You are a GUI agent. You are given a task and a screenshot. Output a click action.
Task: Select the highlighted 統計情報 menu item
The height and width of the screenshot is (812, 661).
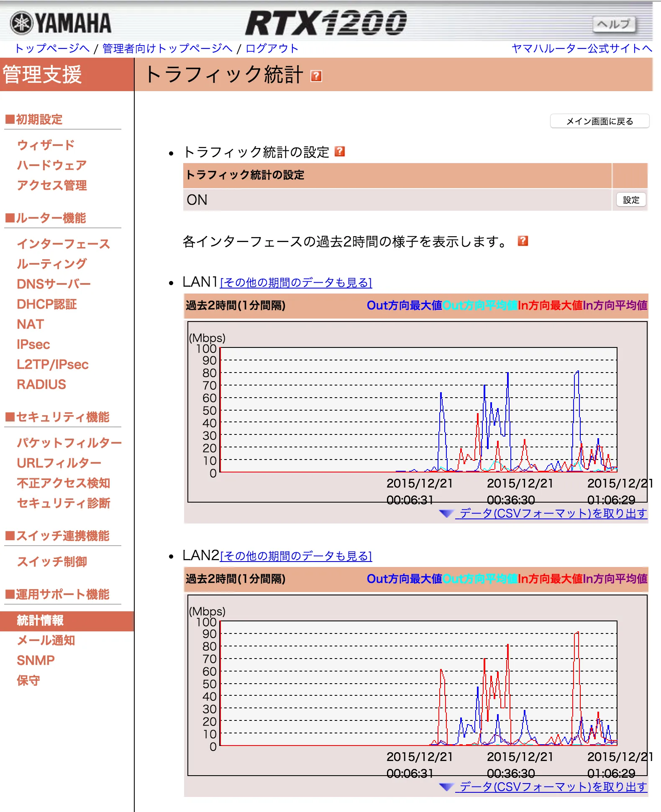click(67, 621)
